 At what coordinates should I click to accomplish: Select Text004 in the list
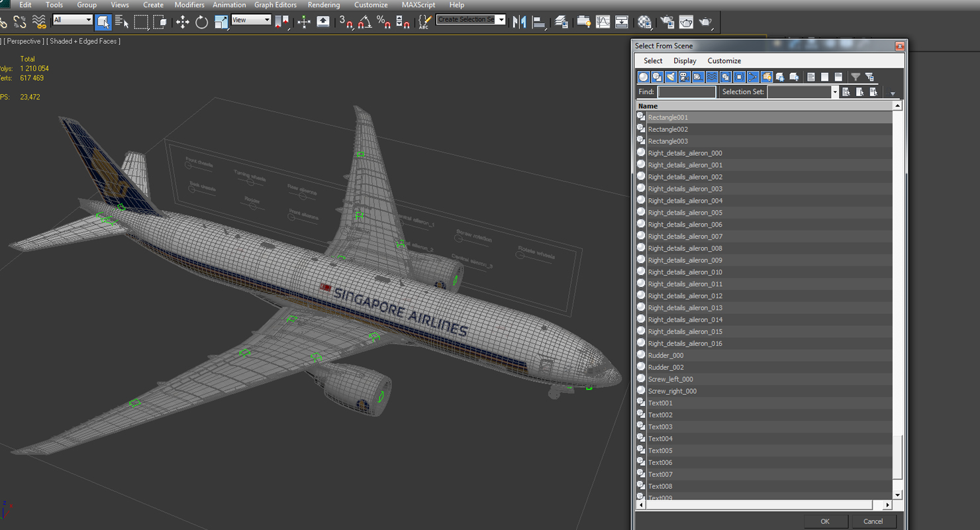pyautogui.click(x=765, y=439)
